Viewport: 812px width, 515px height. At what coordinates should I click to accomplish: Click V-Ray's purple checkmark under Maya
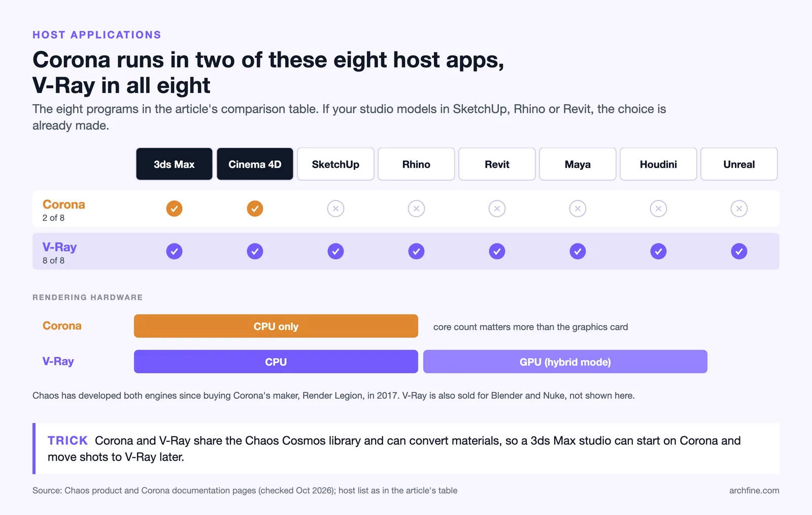click(578, 251)
